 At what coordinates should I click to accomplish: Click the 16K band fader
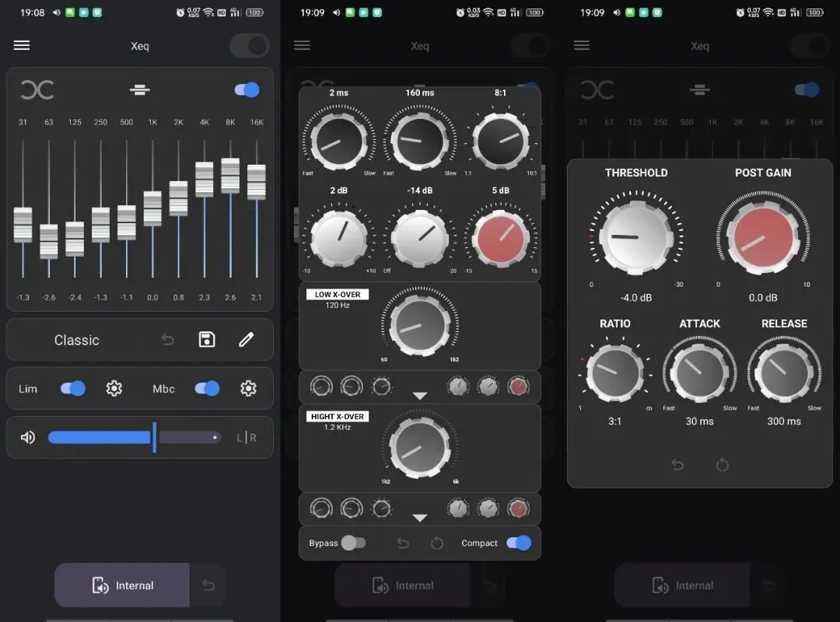pyautogui.click(x=257, y=182)
